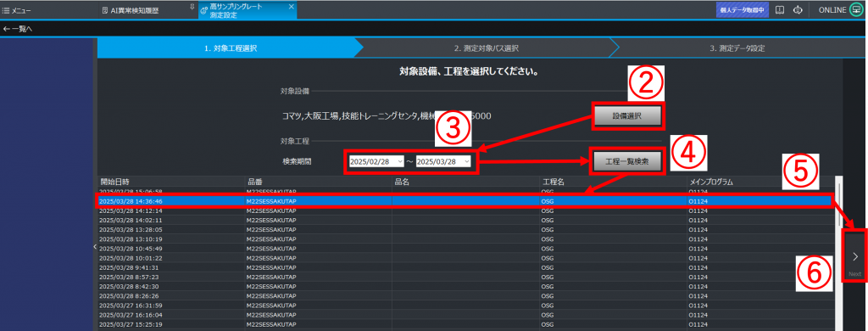868x331 pixels.
Task: Click the 工程一覧検索 button
Action: click(x=628, y=161)
